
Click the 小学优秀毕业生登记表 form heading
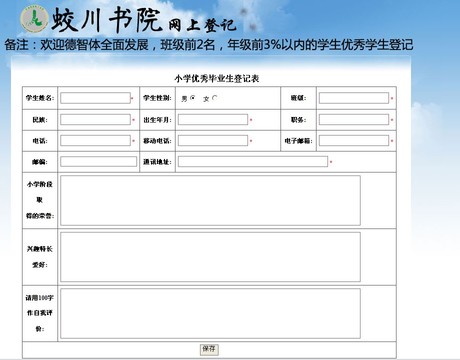point(217,79)
